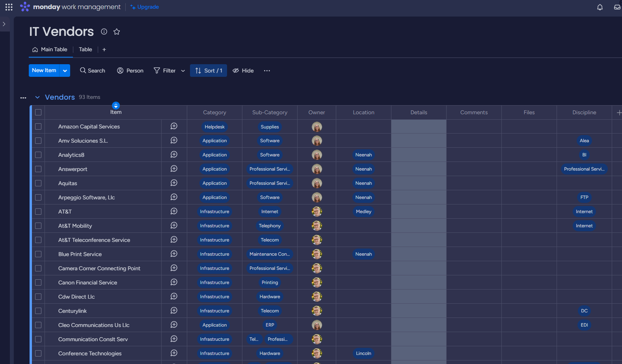The height and width of the screenshot is (364, 622).
Task: Switch to the Table view tab
Action: [x=86, y=50]
